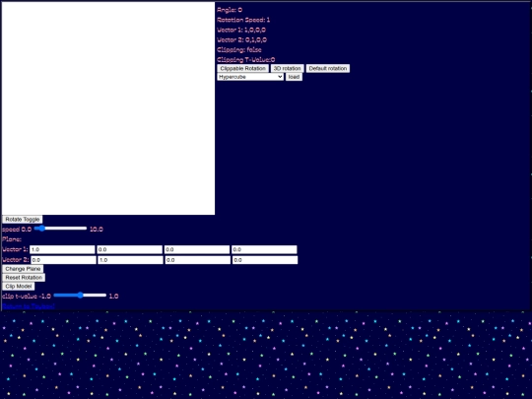Select the 'Clipping: false' readout
Image resolution: width=532 pixels, height=399 pixels.
coord(239,50)
